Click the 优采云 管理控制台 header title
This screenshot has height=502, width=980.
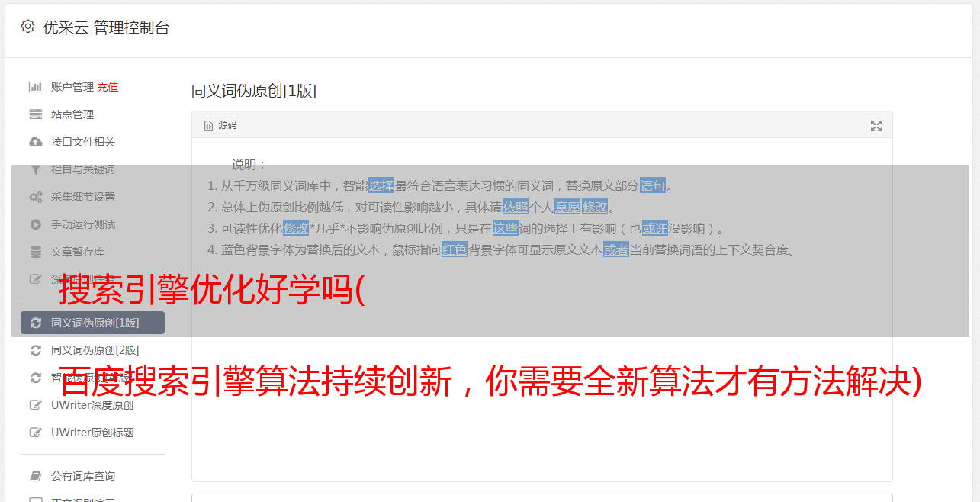tap(106, 27)
